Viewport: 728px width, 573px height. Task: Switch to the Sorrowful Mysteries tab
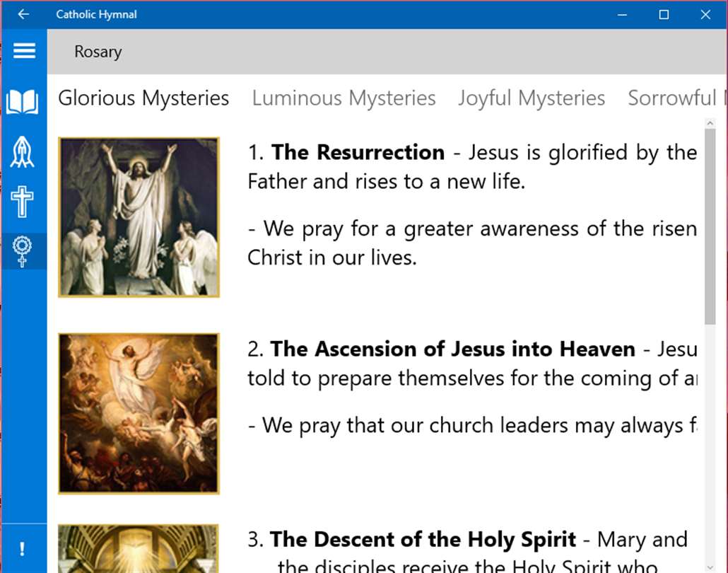[x=677, y=98]
